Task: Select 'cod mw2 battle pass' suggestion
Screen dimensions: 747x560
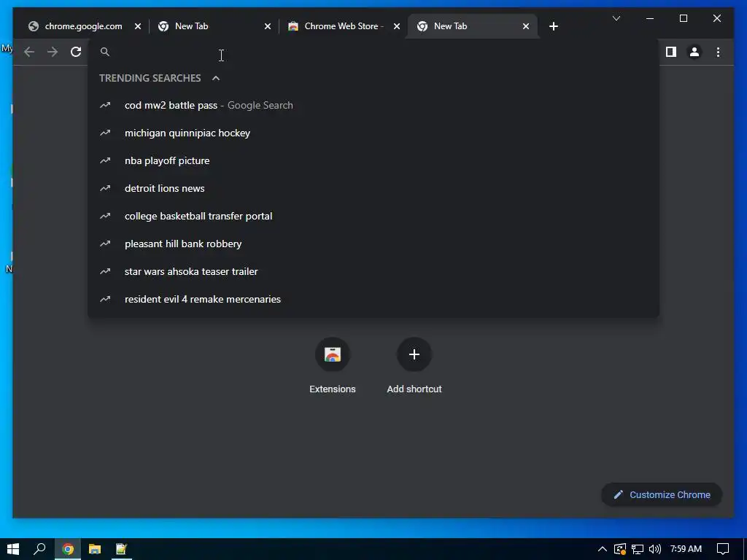Action: (x=373, y=105)
